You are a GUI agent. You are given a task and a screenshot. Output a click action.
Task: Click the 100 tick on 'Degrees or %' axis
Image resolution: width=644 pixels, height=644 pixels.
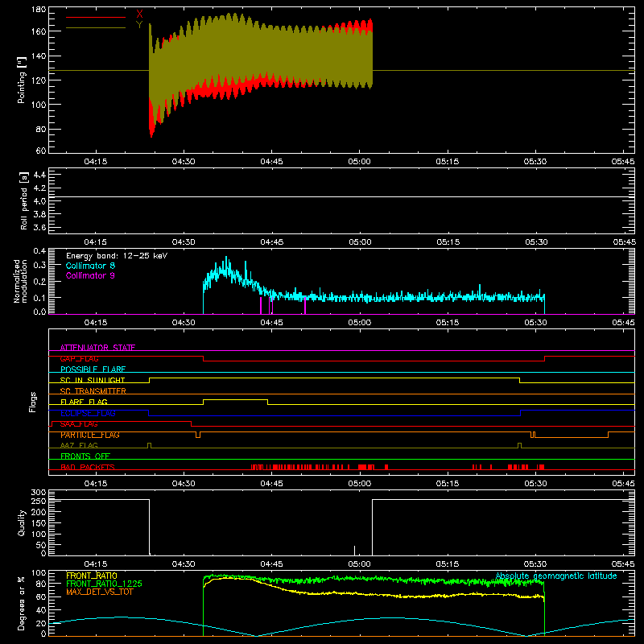point(39,573)
